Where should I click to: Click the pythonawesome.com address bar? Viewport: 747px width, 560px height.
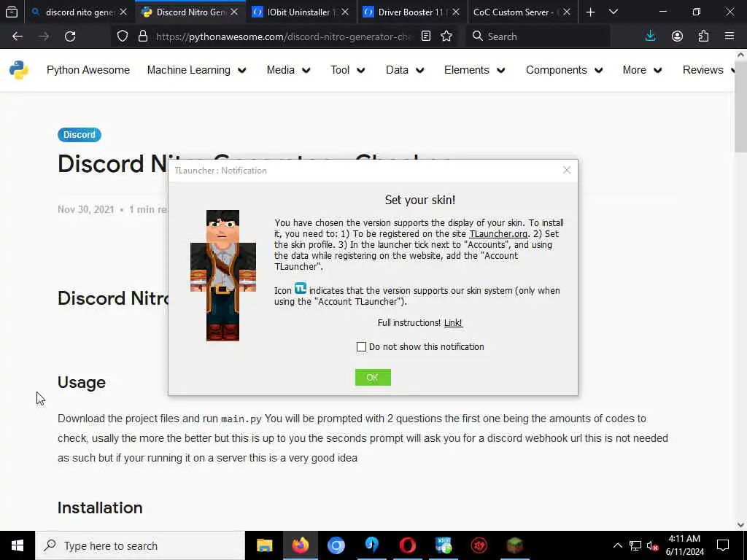point(284,36)
